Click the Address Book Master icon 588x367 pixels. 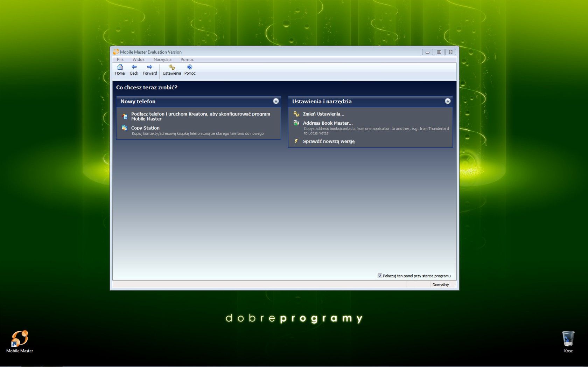(x=296, y=123)
